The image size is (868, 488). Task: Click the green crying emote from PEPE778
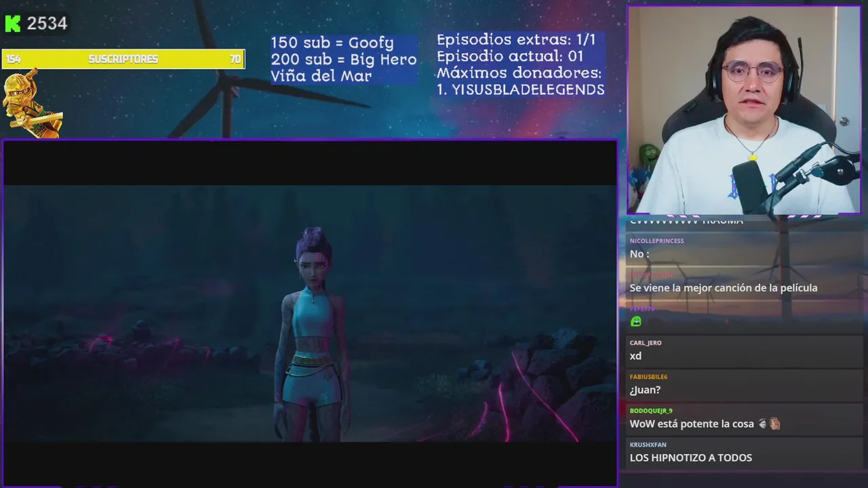[x=635, y=321]
